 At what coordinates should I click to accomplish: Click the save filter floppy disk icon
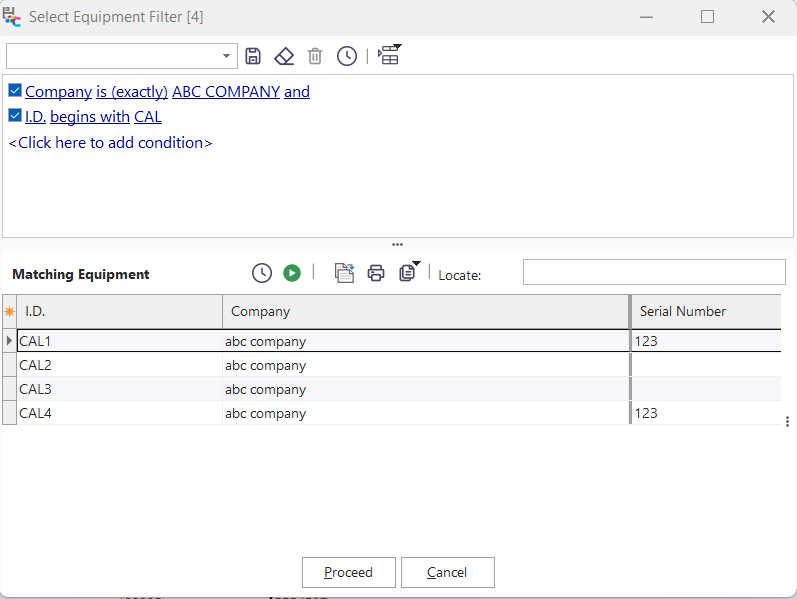pos(253,56)
